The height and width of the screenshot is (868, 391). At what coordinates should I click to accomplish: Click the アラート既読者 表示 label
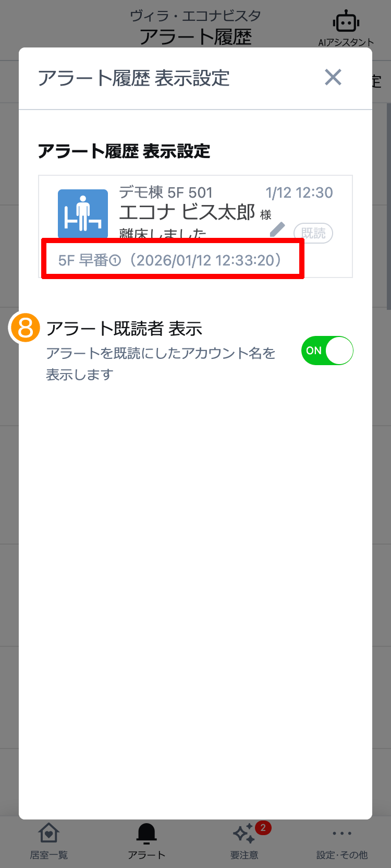coord(124,329)
